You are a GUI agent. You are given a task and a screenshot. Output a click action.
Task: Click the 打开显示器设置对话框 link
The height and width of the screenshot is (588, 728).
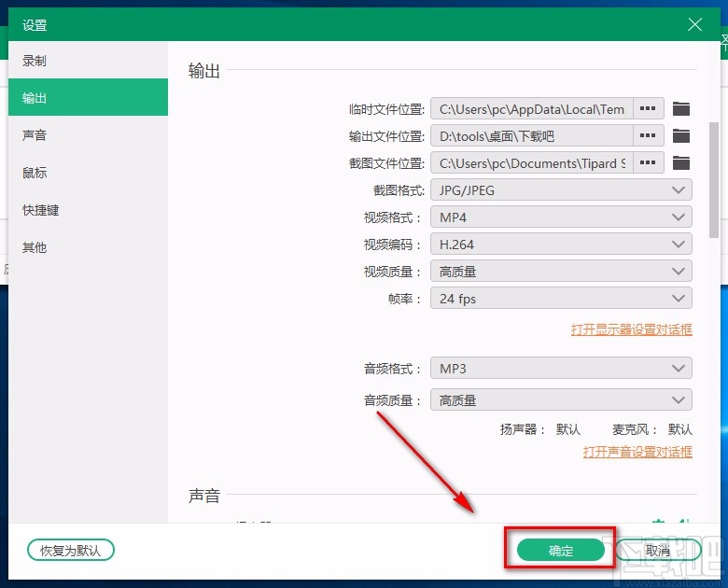(x=632, y=329)
